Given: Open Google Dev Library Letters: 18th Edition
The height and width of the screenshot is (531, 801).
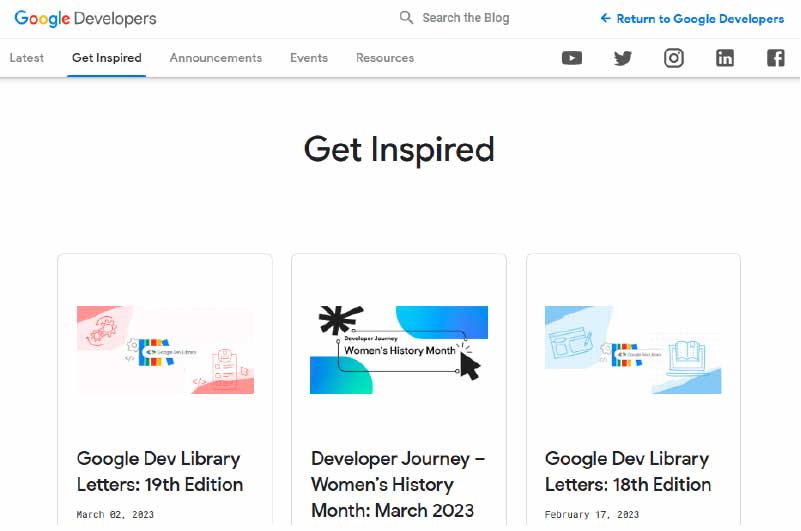Looking at the screenshot, I should pyautogui.click(x=628, y=471).
